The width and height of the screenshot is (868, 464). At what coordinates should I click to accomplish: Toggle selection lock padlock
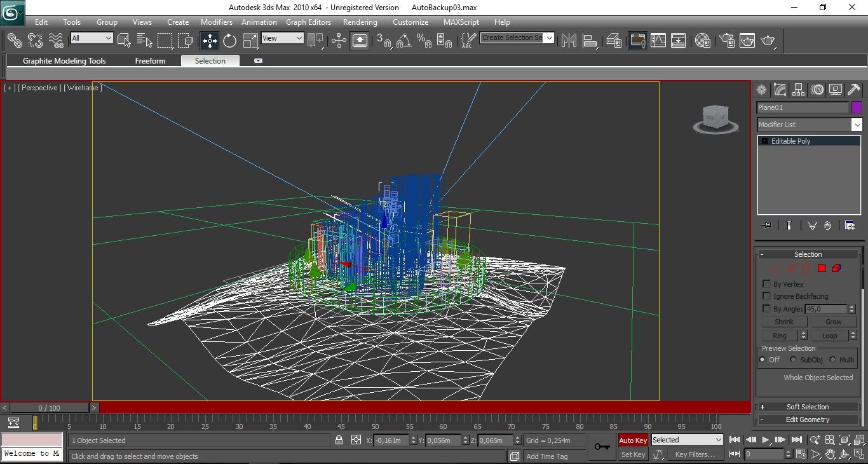point(339,440)
